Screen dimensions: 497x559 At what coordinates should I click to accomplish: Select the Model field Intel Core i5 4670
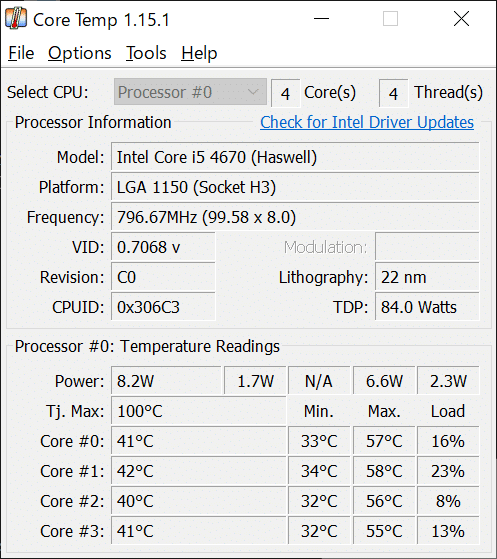click(x=295, y=157)
